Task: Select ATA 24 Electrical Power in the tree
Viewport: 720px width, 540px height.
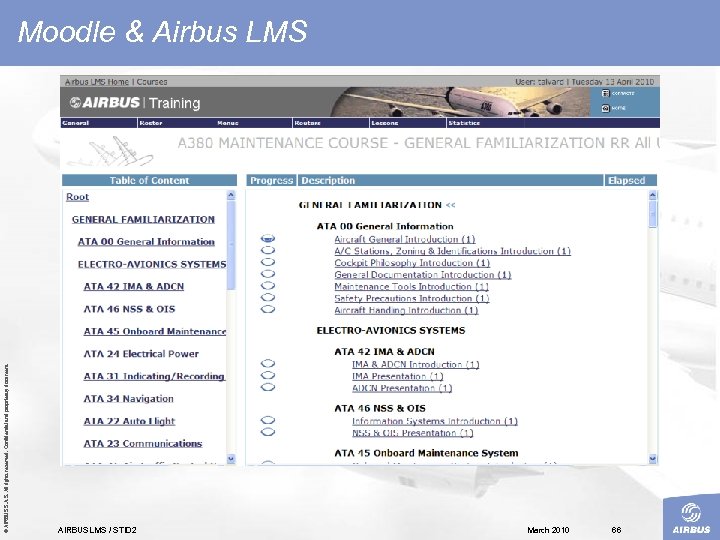Action: (141, 354)
